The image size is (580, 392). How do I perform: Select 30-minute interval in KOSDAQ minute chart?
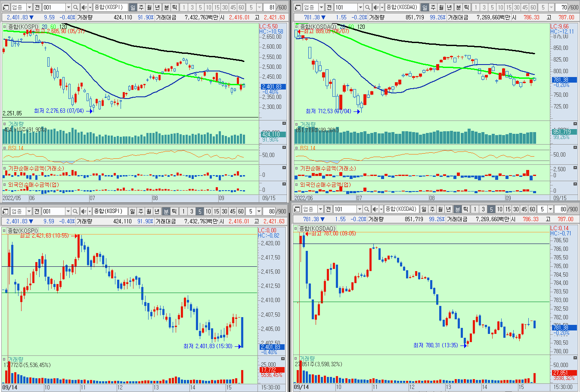516,209
